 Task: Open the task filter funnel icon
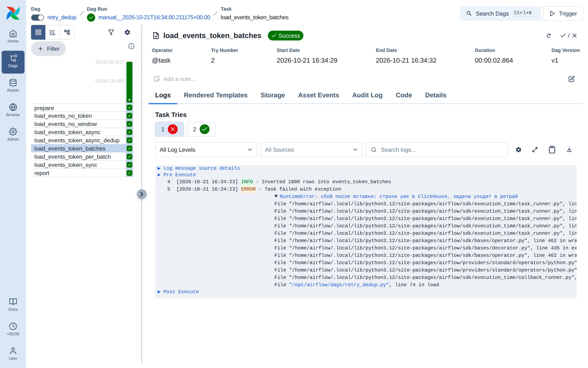tap(111, 32)
